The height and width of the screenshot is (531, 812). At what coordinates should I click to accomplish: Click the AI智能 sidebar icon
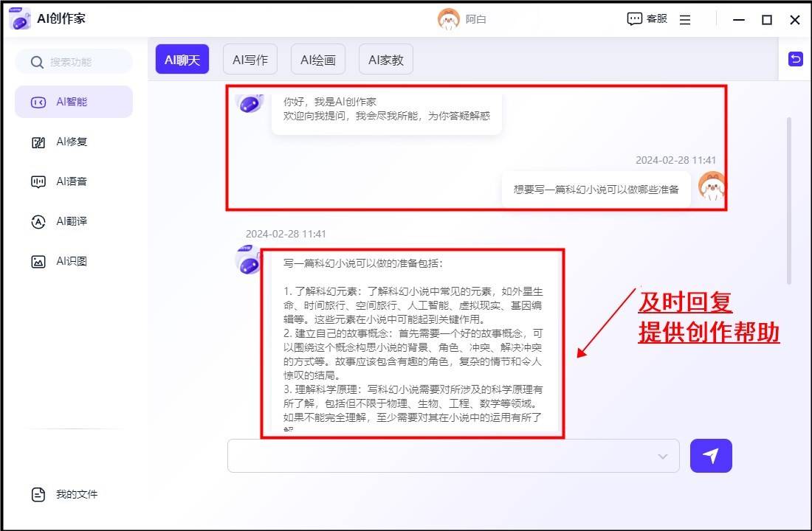point(38,102)
